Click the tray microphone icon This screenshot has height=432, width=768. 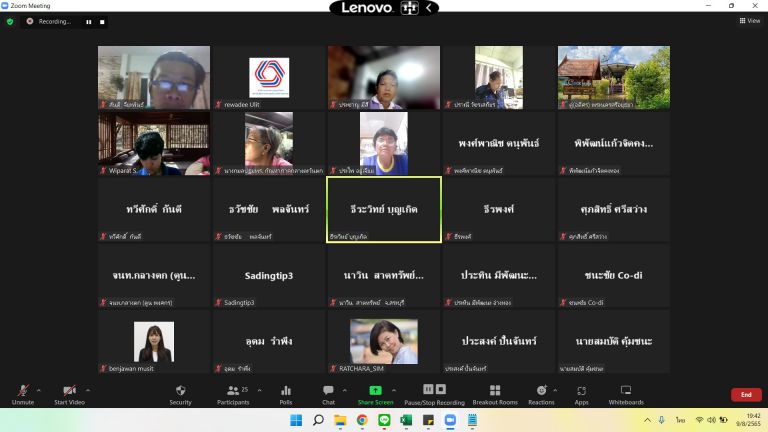662,420
